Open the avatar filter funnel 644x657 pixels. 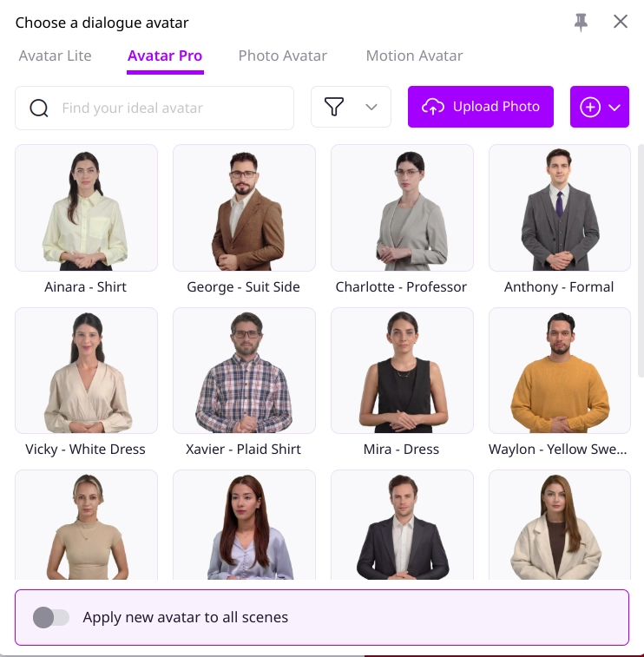pyautogui.click(x=334, y=107)
